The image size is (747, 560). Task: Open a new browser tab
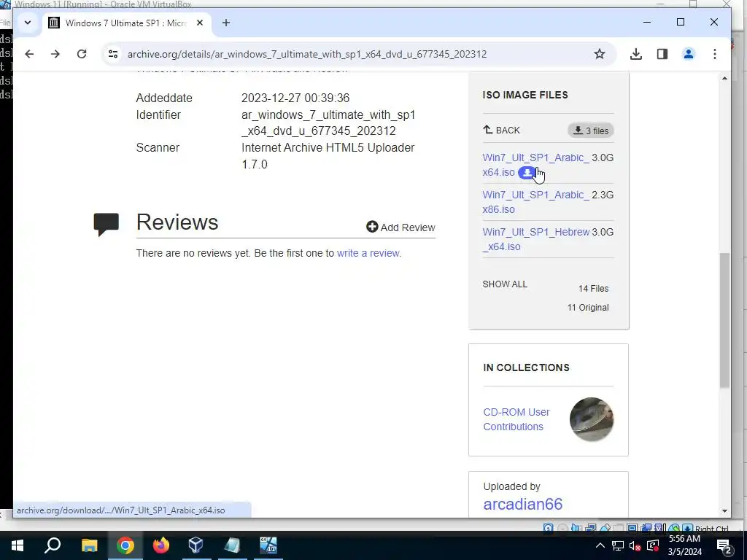pyautogui.click(x=226, y=23)
